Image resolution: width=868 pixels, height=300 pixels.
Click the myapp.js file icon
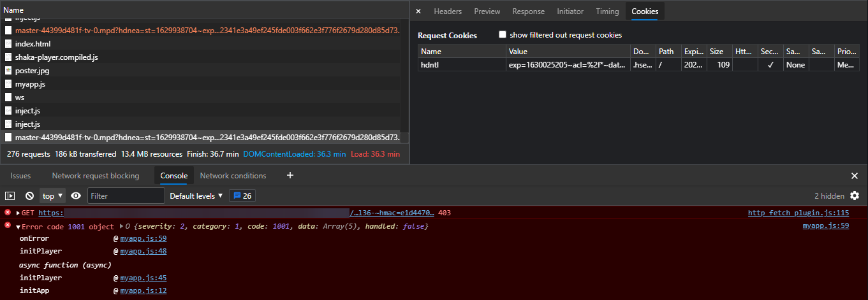(8, 84)
